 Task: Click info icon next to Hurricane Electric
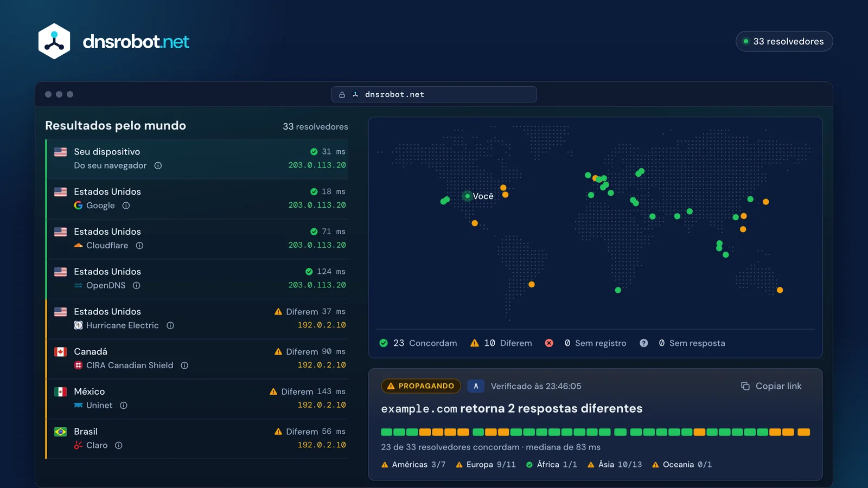tap(170, 325)
